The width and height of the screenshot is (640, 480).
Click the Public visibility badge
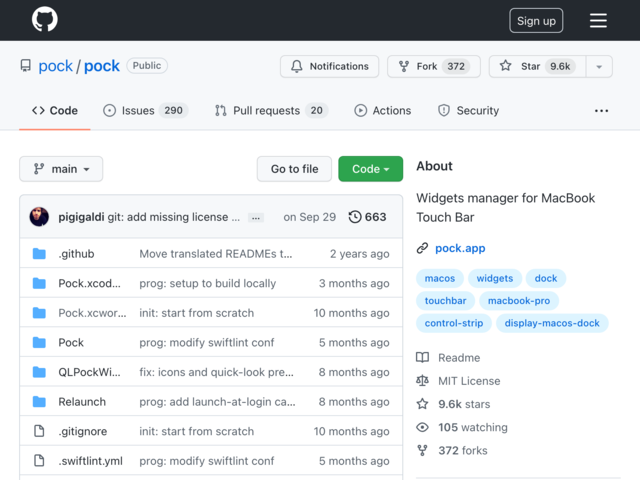tap(147, 66)
